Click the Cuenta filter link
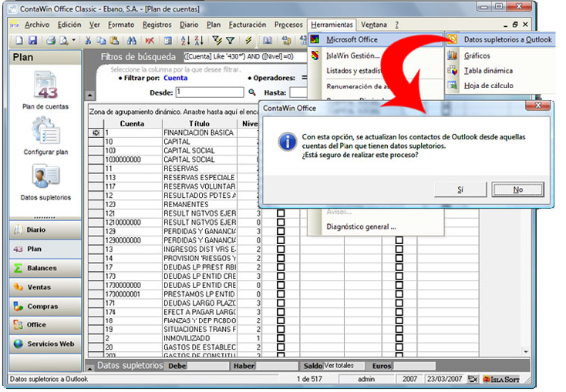566x392 pixels. coord(176,78)
